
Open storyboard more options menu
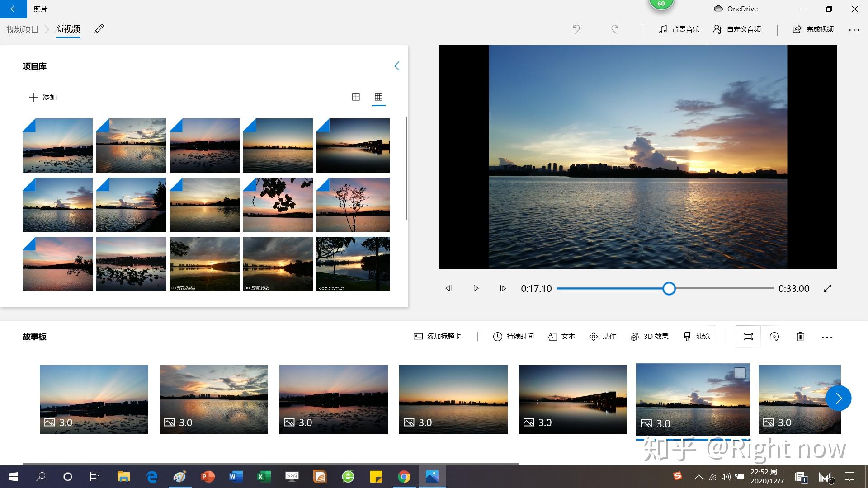pyautogui.click(x=827, y=337)
